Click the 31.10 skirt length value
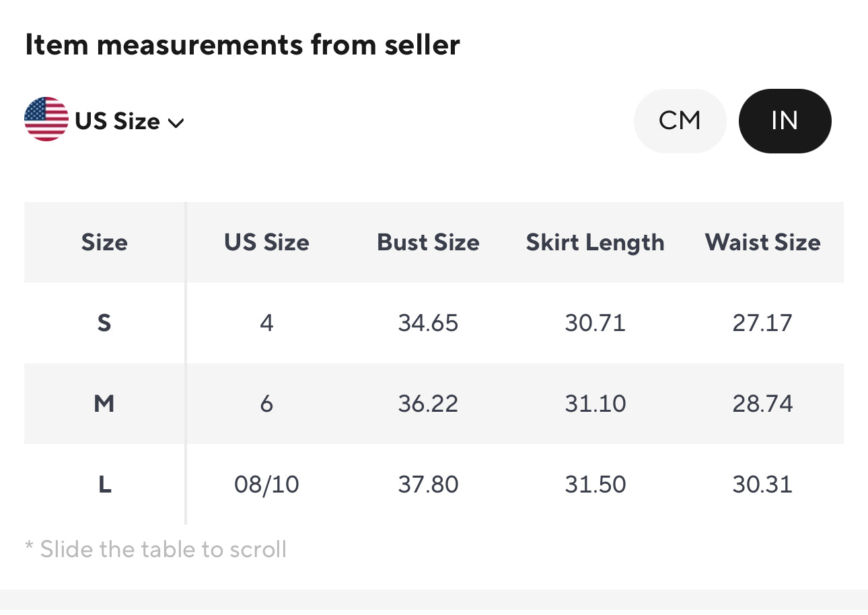Image resolution: width=868 pixels, height=615 pixels. click(x=595, y=404)
